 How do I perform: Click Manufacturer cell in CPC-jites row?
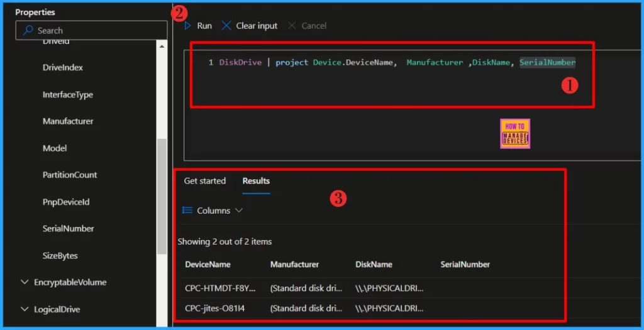click(x=306, y=308)
